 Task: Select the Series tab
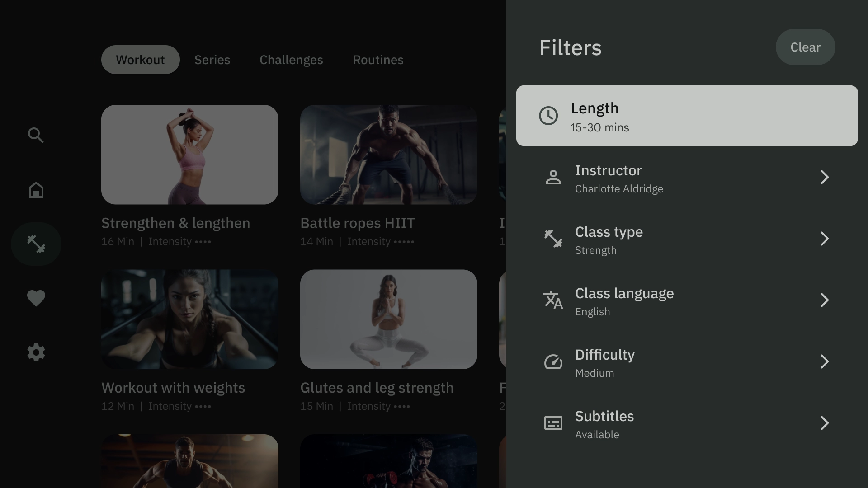click(212, 60)
